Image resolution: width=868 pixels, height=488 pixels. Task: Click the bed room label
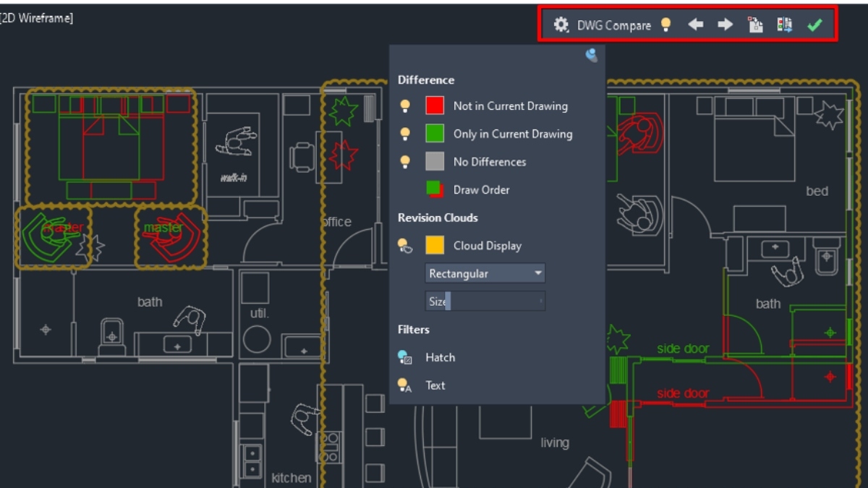click(x=817, y=191)
